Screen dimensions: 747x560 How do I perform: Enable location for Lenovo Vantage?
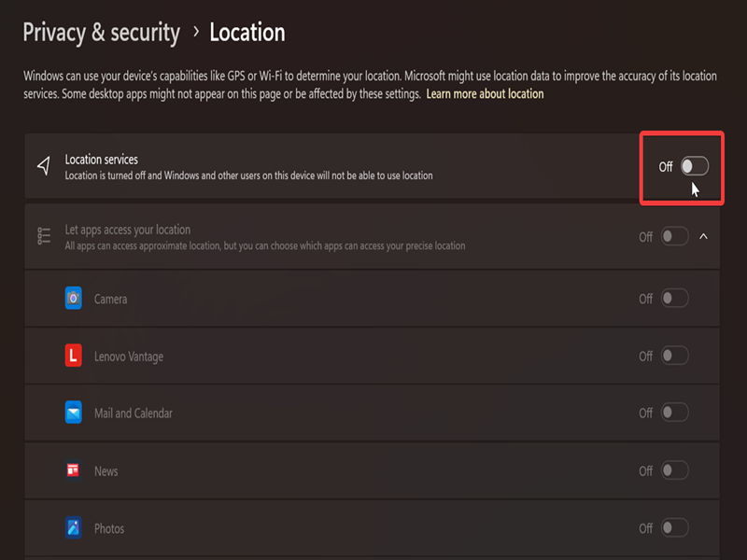(674, 356)
